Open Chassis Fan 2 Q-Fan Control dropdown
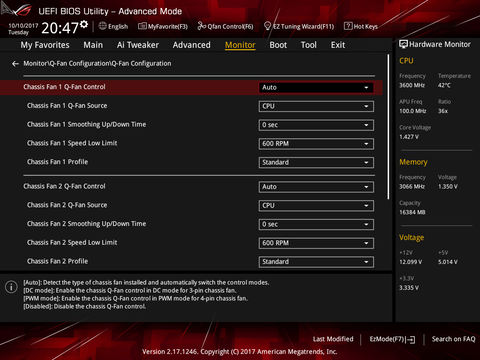 (x=316, y=187)
